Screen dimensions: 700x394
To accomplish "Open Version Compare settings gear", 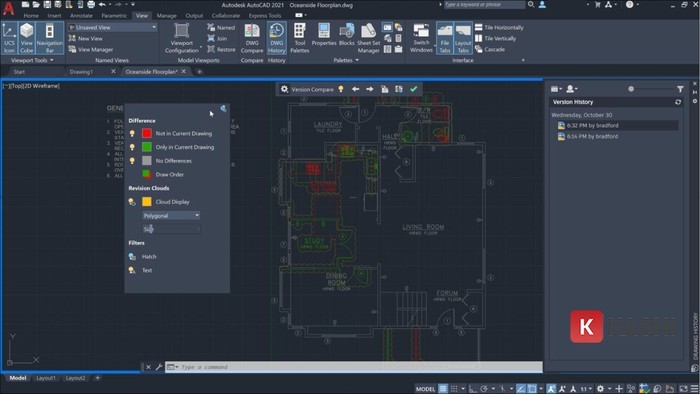I will click(x=284, y=89).
